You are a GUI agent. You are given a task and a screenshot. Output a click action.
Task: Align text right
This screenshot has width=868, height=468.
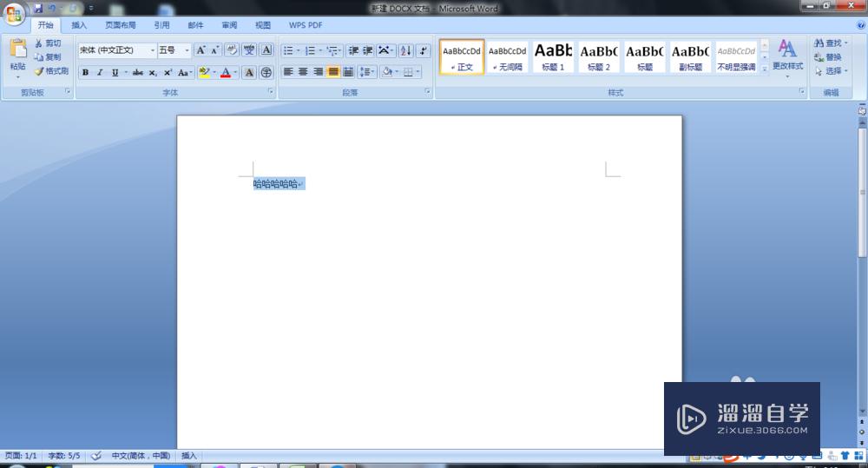[318, 71]
